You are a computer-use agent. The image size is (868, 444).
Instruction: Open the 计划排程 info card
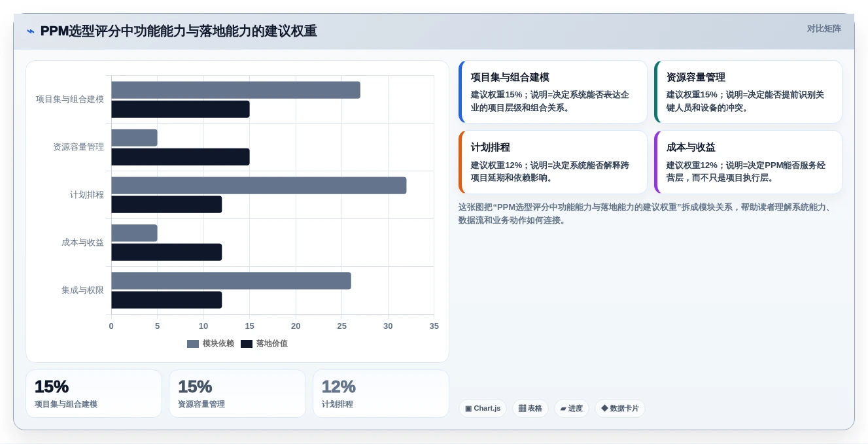[553, 162]
